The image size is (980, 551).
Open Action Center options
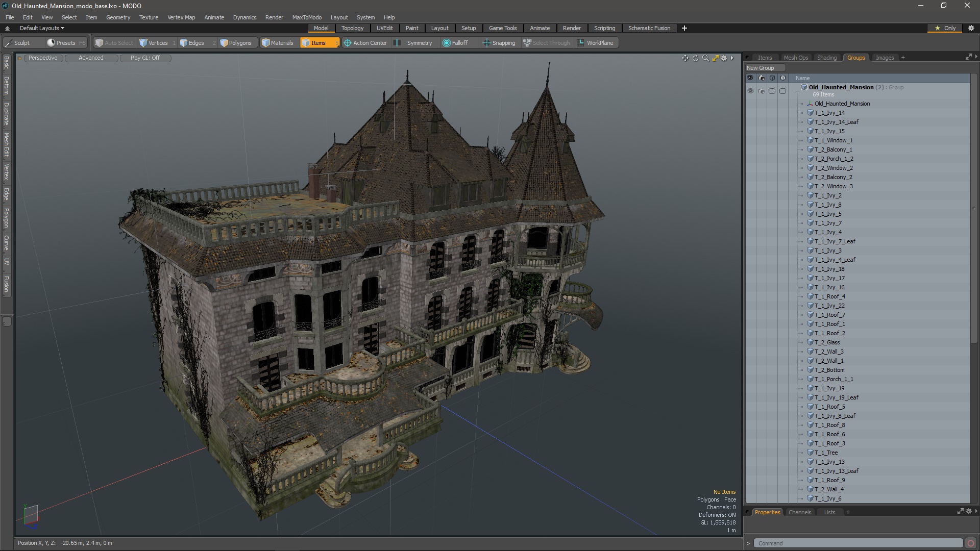[366, 43]
